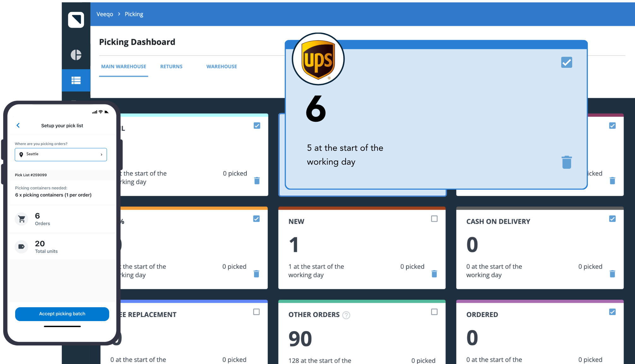Click the trash icon on the NEW card
The image size is (635, 364).
435,274
